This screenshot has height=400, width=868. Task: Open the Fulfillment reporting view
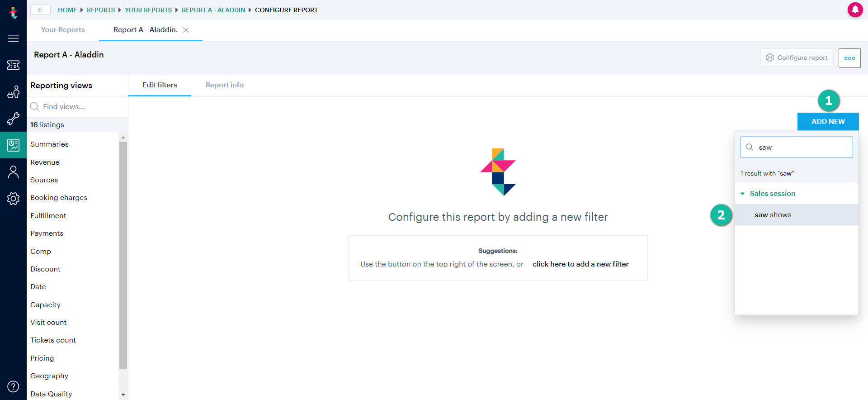pos(48,216)
